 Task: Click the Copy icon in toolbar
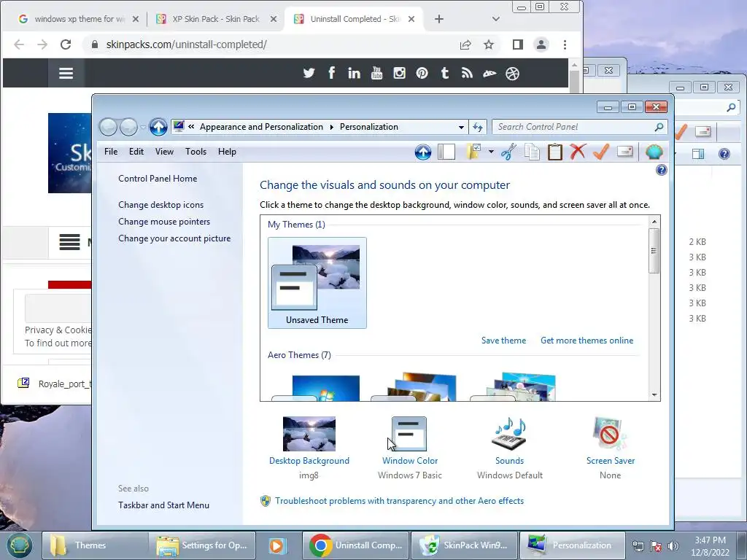(x=532, y=152)
